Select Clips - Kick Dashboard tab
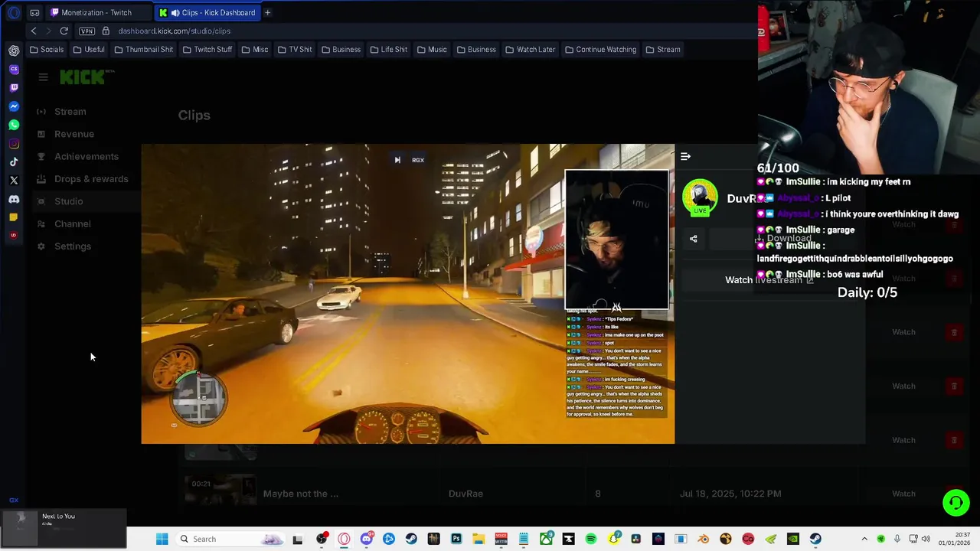Screen dimensions: 980x551 [207, 12]
